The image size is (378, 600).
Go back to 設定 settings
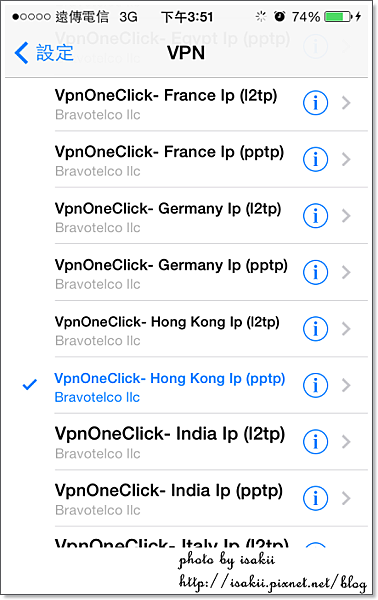pyautogui.click(x=44, y=52)
